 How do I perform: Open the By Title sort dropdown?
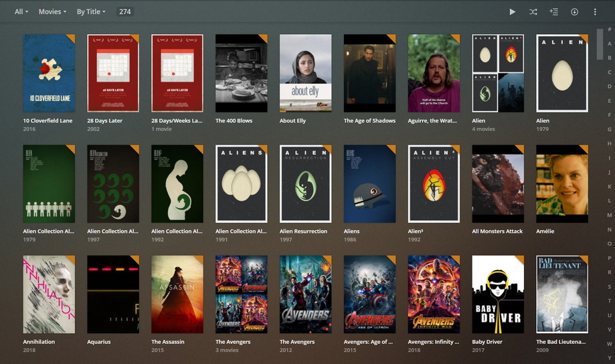[91, 12]
